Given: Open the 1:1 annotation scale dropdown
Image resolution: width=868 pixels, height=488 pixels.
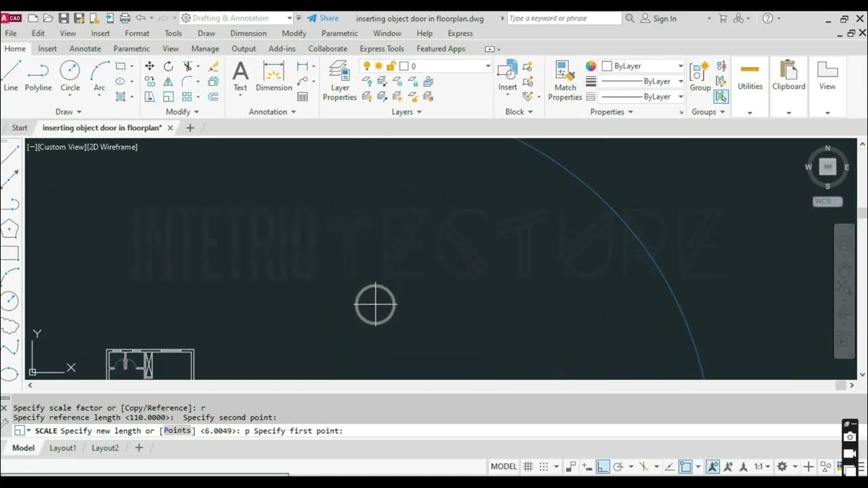Looking at the screenshot, I should coord(762,466).
